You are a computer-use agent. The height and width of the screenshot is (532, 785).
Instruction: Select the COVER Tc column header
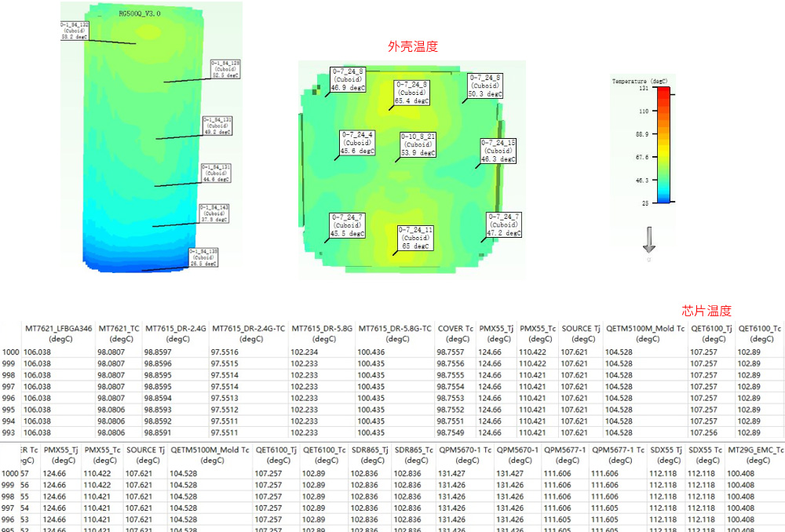coord(455,333)
